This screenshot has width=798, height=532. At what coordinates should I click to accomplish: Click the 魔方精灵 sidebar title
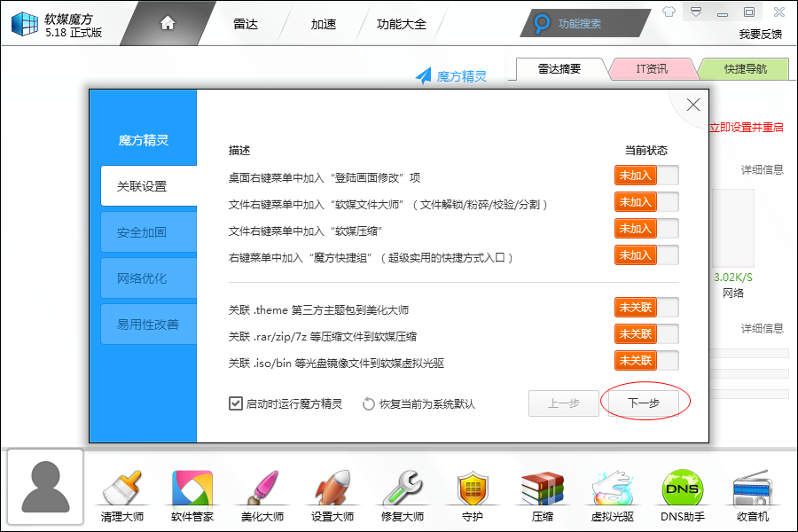[143, 140]
